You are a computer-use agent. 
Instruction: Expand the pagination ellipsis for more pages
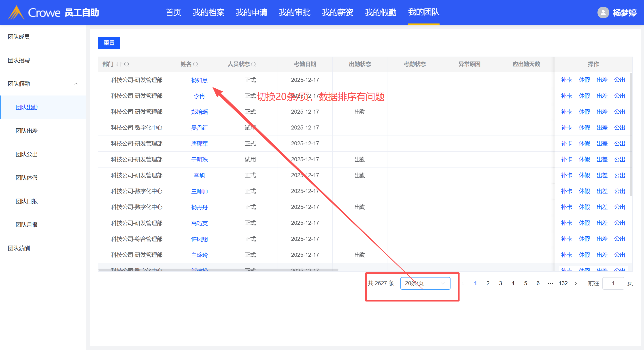click(x=550, y=283)
